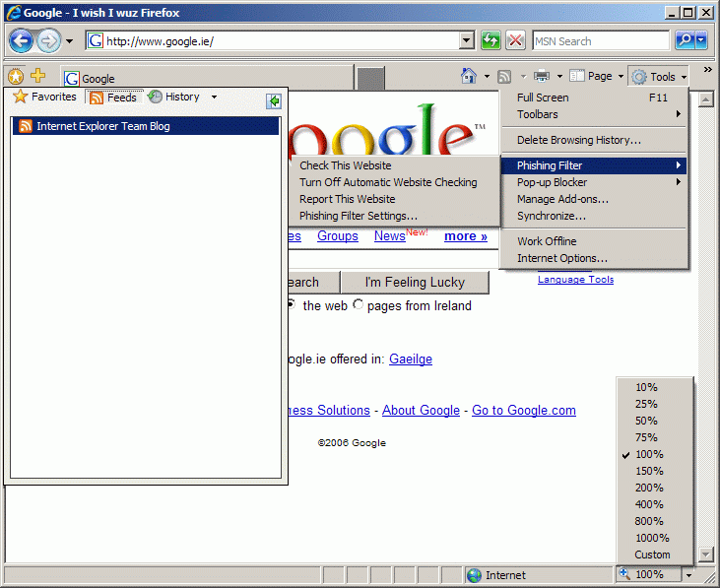
Task: Click the MSN Search input field
Action: tap(601, 41)
